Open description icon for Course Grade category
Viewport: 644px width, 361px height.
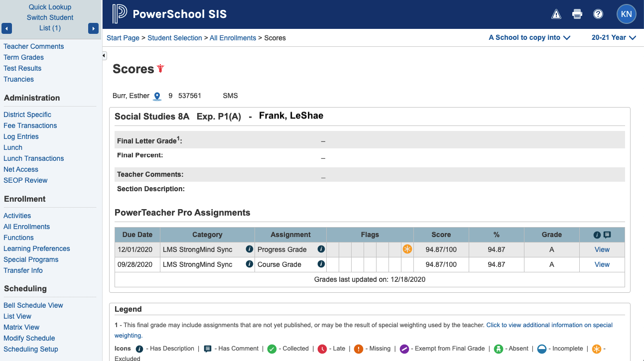(x=250, y=264)
